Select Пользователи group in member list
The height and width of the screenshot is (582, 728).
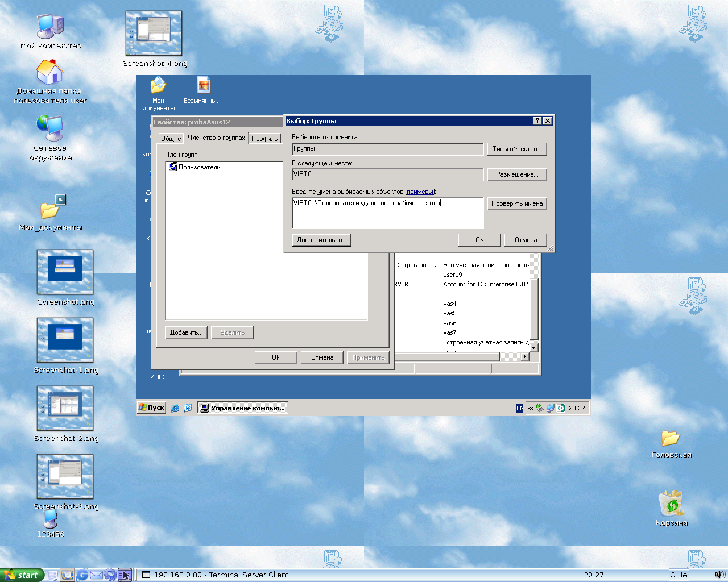pos(199,167)
